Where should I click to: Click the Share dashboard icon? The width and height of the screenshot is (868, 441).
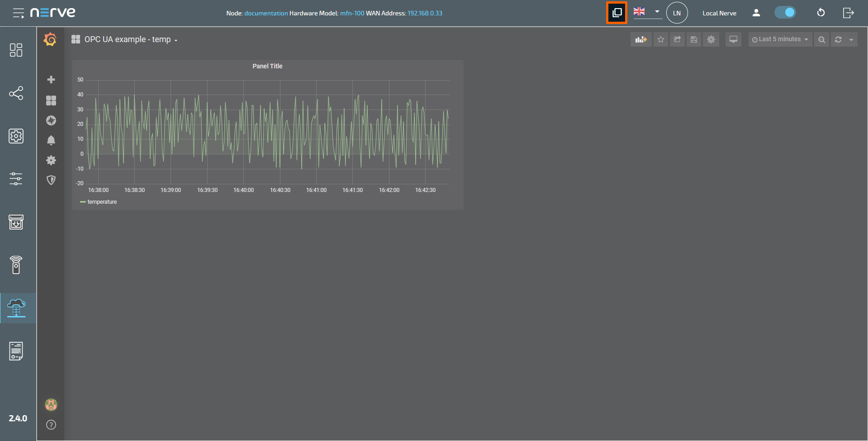677,39
